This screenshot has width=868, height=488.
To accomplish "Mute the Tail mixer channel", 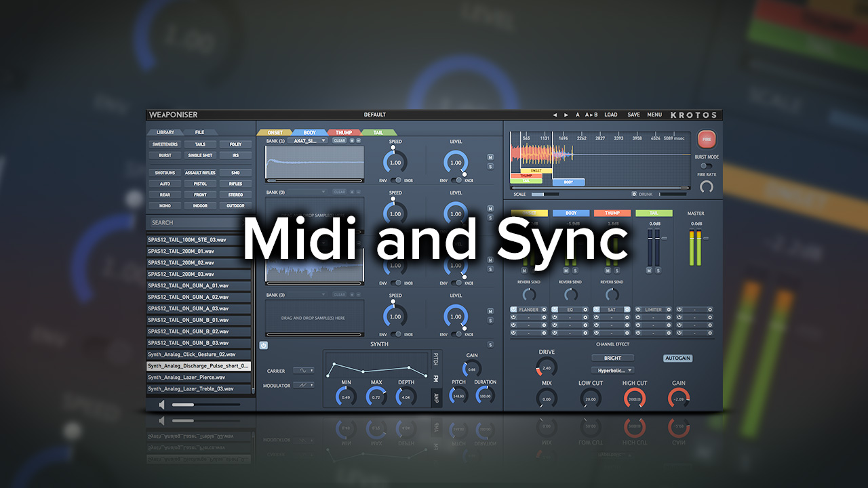I will click(x=649, y=271).
